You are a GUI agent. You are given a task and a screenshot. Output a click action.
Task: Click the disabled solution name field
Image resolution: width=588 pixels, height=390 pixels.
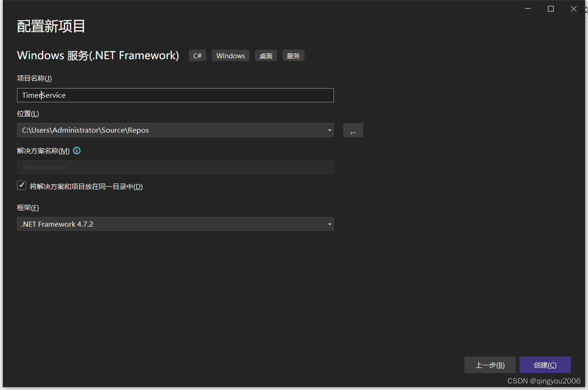(x=175, y=167)
